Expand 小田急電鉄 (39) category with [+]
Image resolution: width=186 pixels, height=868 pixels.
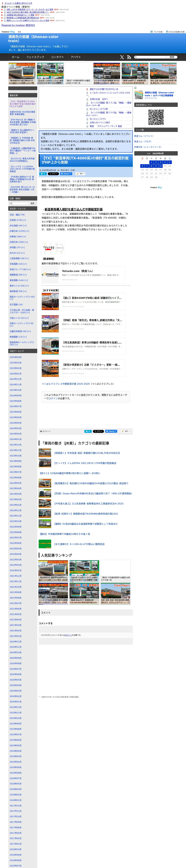[x=27, y=258]
